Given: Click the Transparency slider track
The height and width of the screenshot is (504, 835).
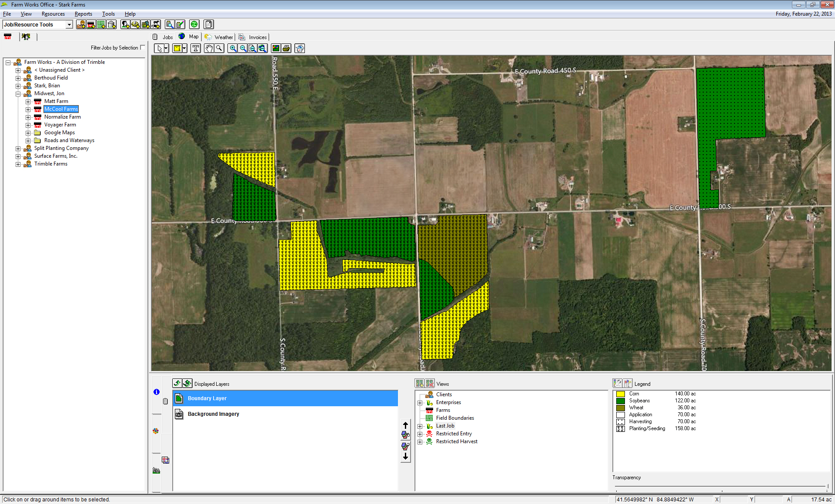Looking at the screenshot, I should tap(721, 487).
